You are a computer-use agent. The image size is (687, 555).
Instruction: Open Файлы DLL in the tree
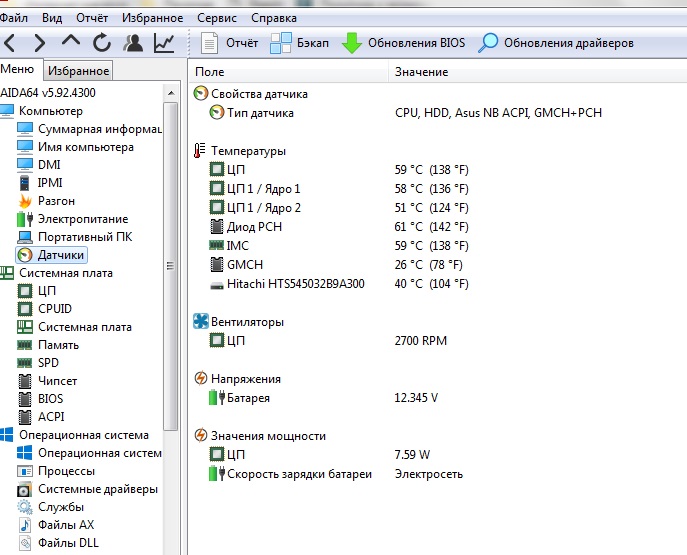[x=58, y=543]
